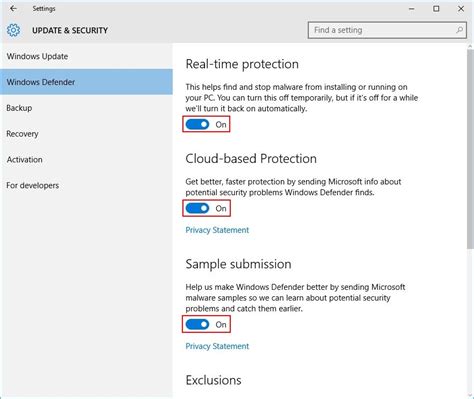This screenshot has height=399, width=474.
Task: Disable the Cloud-based Protection switch
Action: [198, 208]
